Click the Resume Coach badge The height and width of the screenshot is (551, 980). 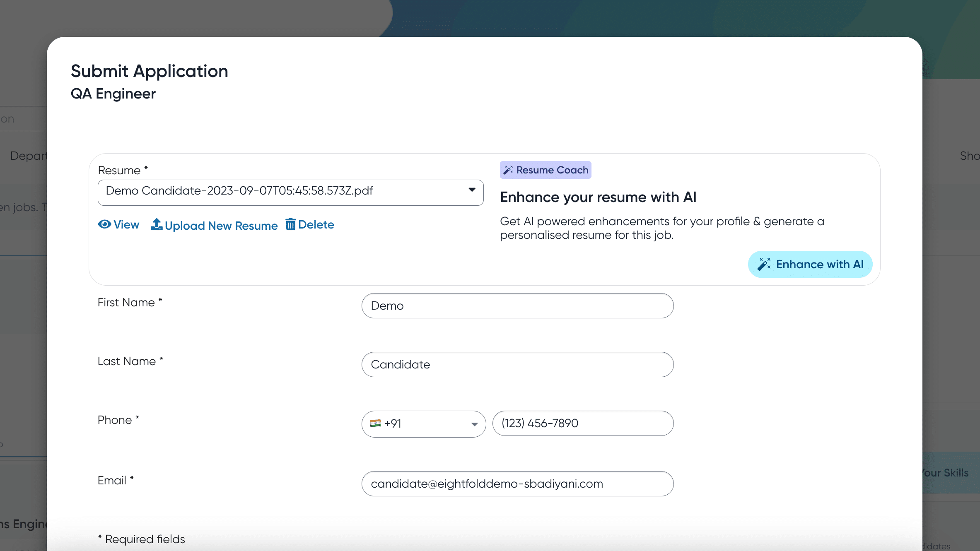pos(546,170)
